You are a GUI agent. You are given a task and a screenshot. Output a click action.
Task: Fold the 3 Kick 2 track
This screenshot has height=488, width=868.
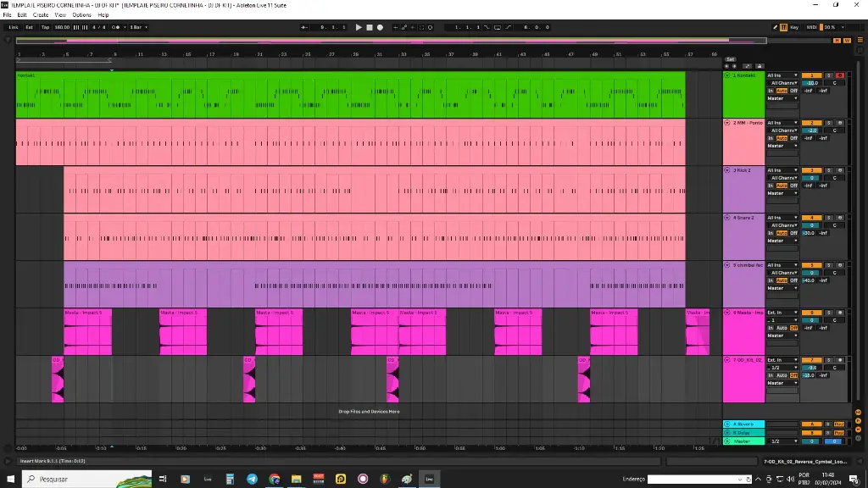pyautogui.click(x=726, y=170)
